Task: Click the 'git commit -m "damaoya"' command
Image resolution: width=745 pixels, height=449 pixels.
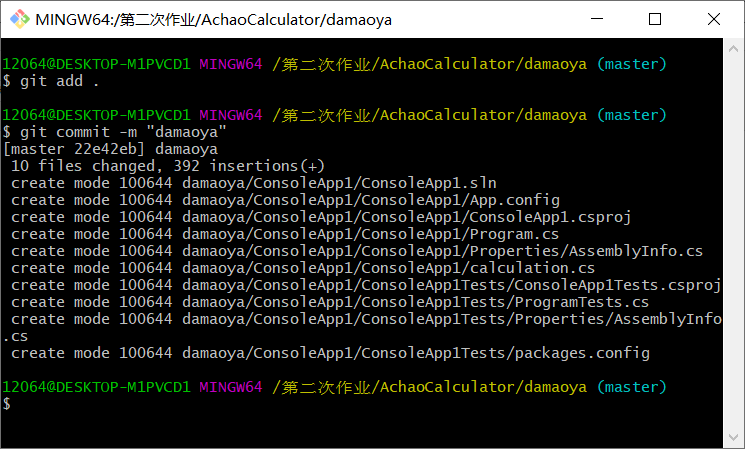Action: tap(115, 132)
